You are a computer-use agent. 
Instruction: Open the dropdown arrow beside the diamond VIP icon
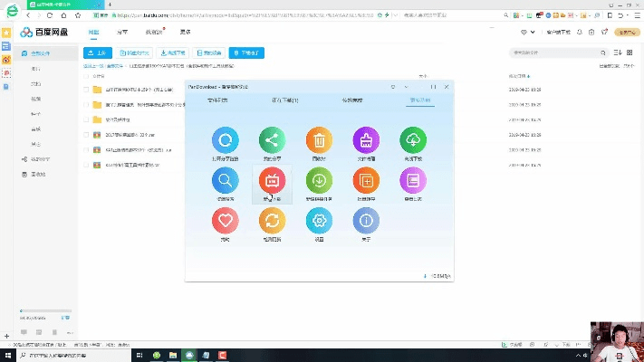pyautogui.click(x=534, y=33)
